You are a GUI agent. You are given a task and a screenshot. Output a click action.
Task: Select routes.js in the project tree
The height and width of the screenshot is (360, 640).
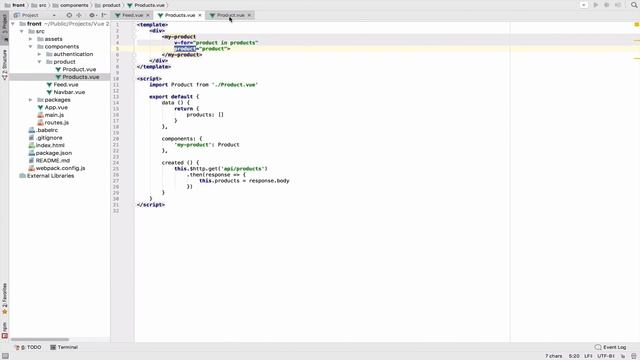[53, 122]
